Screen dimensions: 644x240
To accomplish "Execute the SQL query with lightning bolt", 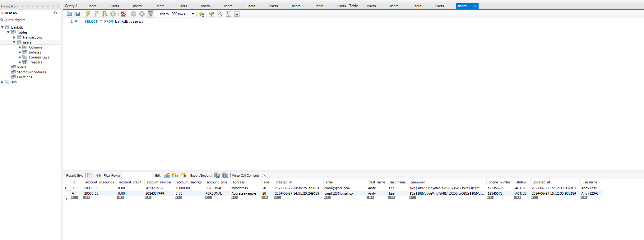I will (x=88, y=14).
